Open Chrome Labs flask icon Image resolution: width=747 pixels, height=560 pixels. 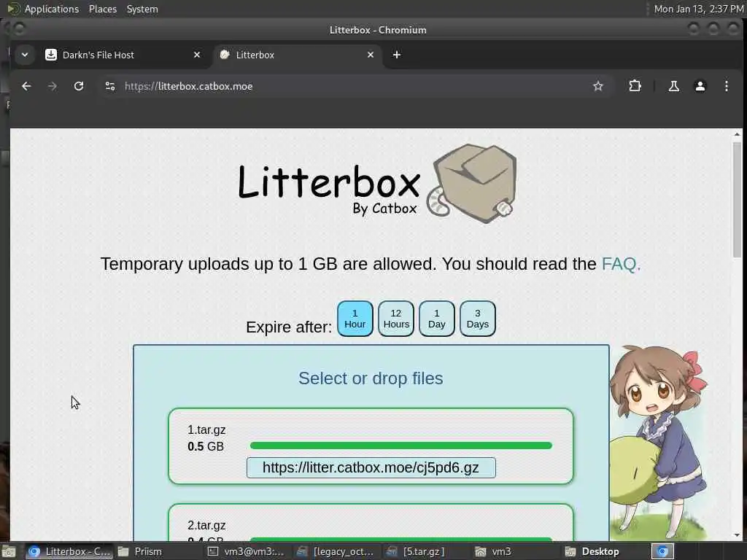(673, 86)
